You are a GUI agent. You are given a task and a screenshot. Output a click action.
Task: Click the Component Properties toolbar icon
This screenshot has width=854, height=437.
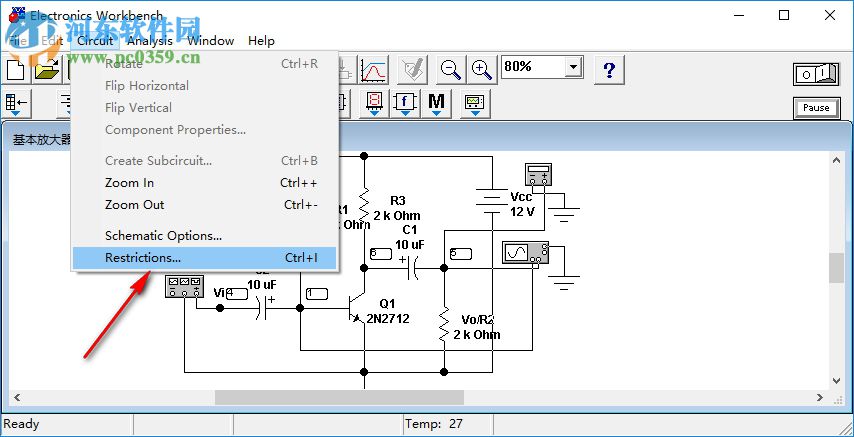click(x=411, y=70)
